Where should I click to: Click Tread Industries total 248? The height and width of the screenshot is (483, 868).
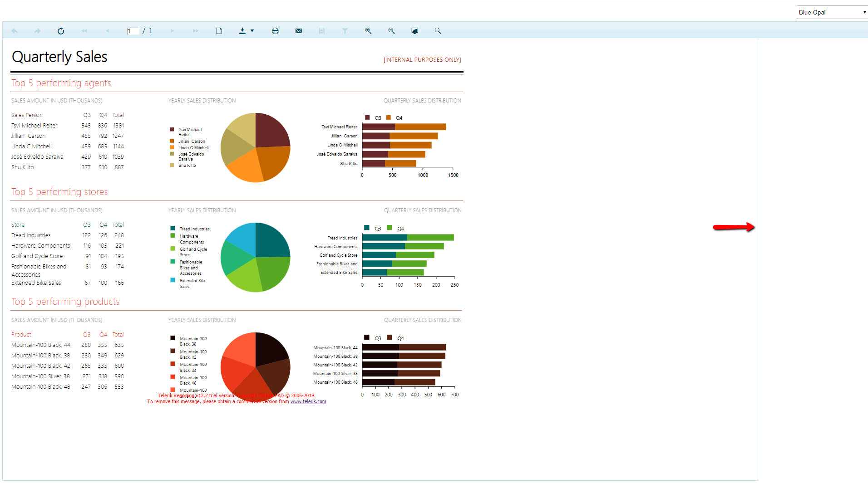119,235
